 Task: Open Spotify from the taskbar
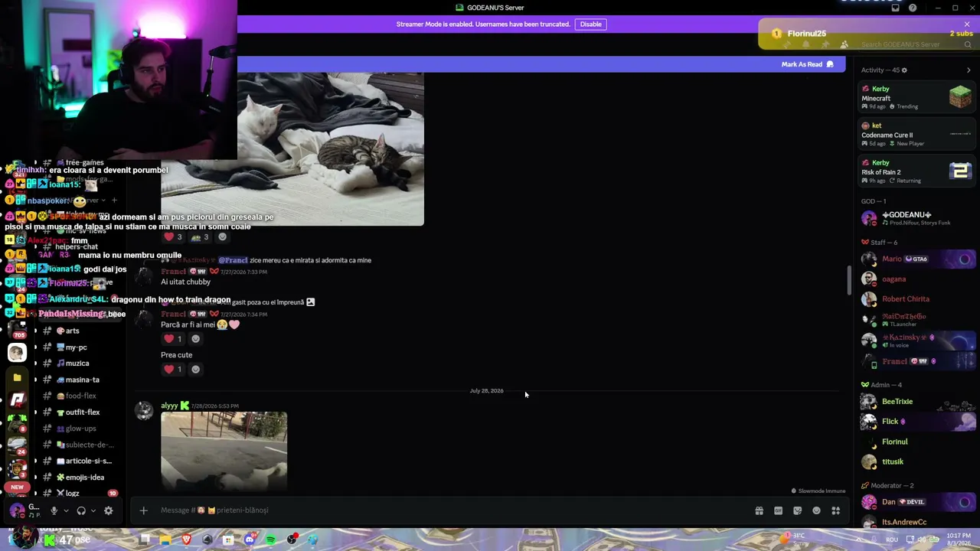(x=270, y=540)
